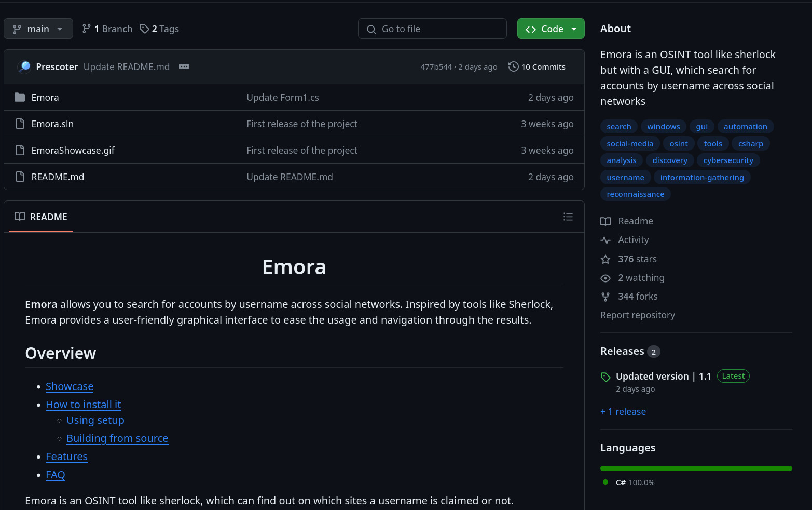View the 10 Commits history
812x510 pixels.
click(x=537, y=66)
